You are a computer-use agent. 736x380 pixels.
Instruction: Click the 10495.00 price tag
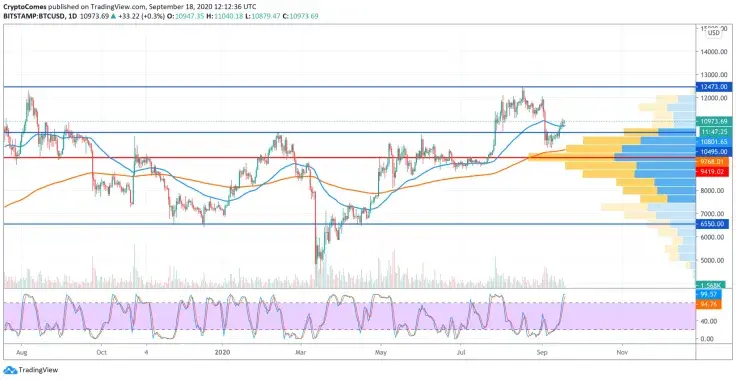pyautogui.click(x=713, y=152)
